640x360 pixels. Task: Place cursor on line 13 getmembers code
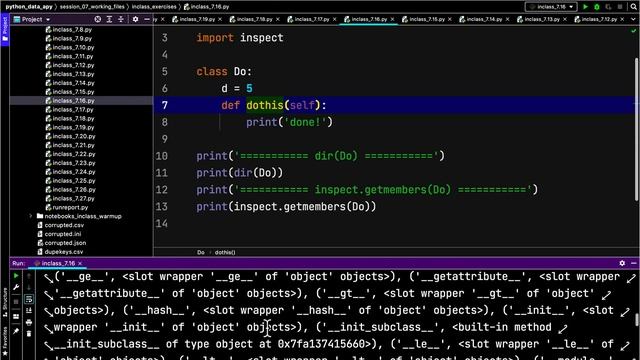286,207
